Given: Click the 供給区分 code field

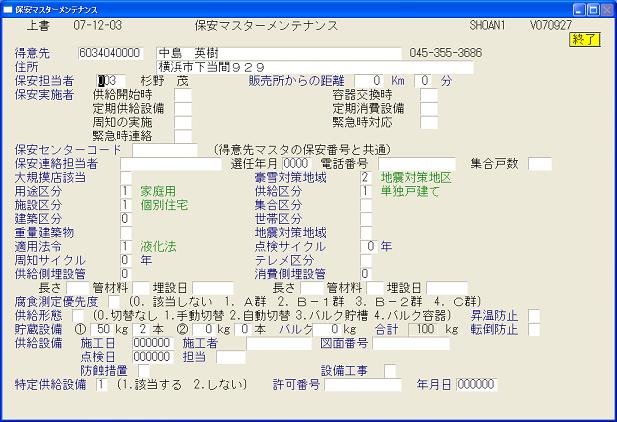Looking at the screenshot, I should (366, 191).
